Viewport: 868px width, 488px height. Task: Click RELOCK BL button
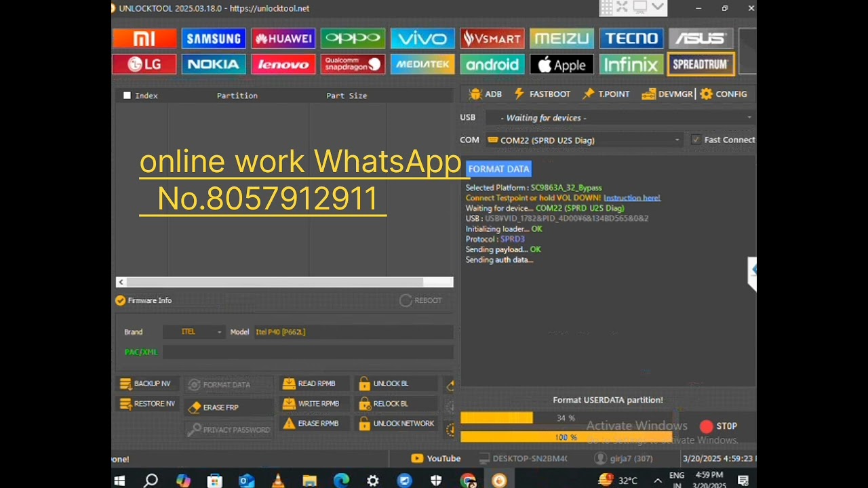(396, 404)
